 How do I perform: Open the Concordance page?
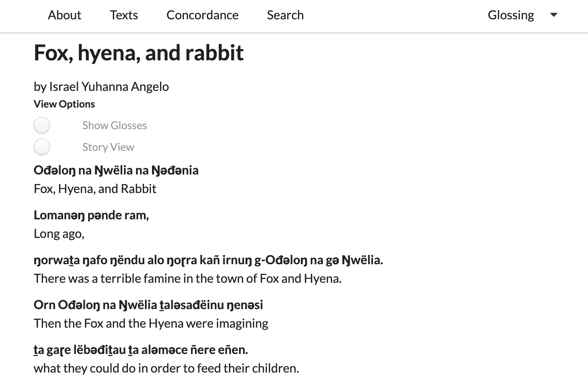click(202, 15)
